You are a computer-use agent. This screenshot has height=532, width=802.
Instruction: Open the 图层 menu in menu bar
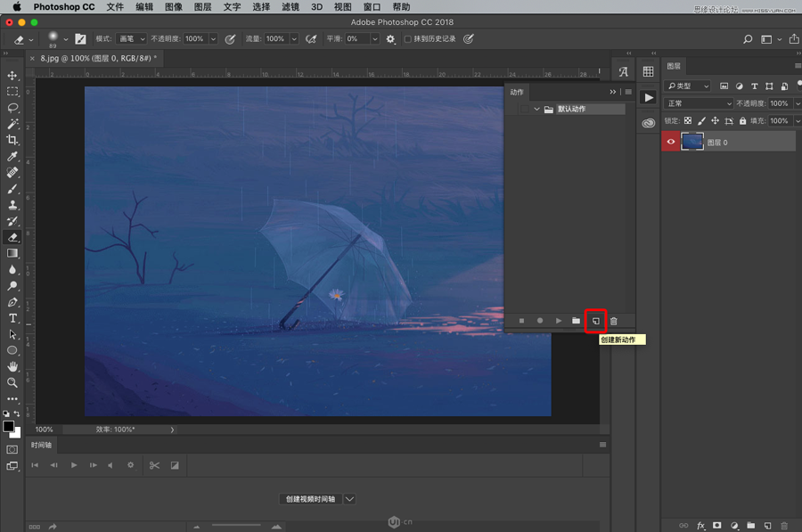[202, 7]
